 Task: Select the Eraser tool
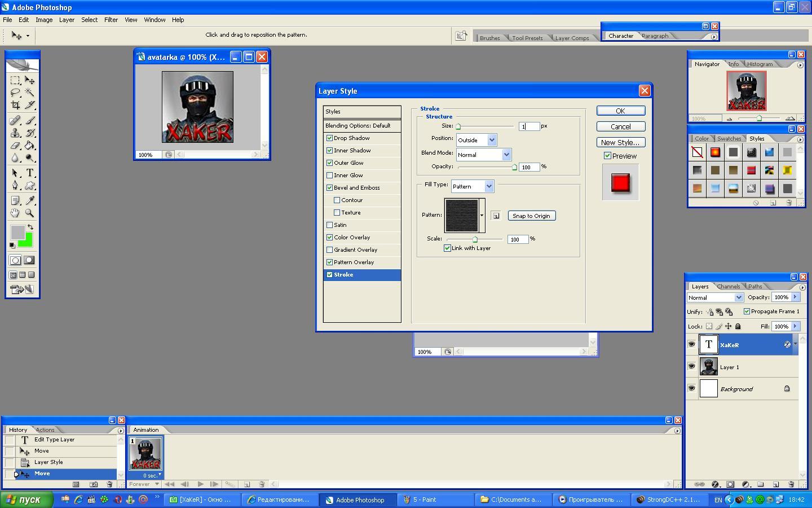click(15, 146)
